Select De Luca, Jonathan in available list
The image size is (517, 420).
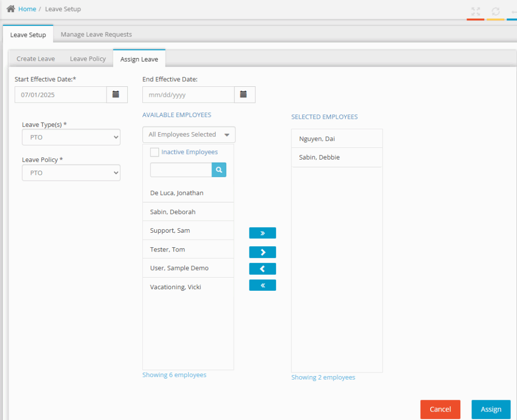[x=188, y=193]
